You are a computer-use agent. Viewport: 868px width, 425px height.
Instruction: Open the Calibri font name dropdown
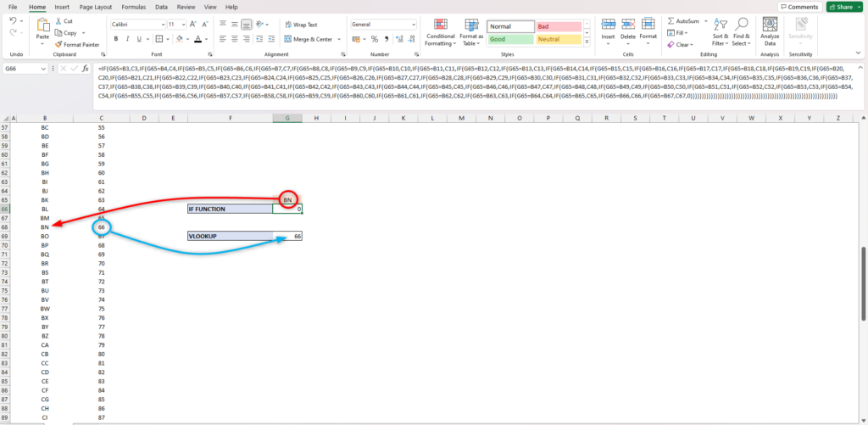tap(163, 25)
